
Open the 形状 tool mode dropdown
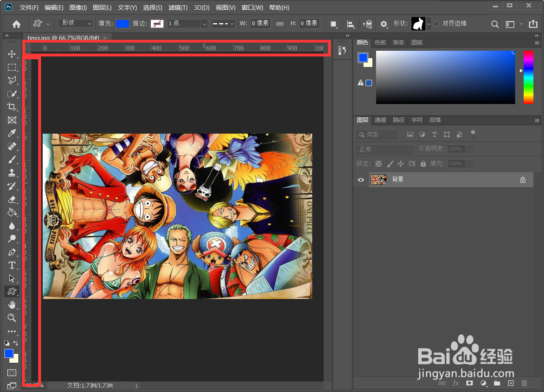point(76,24)
